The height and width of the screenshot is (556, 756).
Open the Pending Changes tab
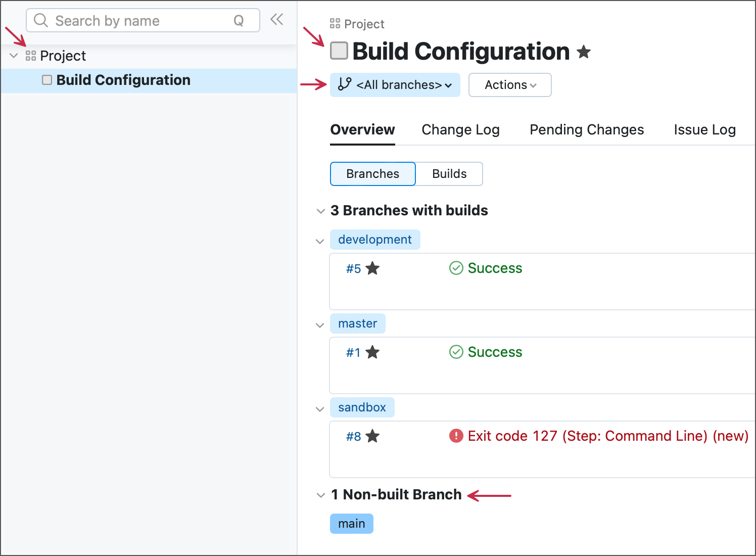(586, 130)
